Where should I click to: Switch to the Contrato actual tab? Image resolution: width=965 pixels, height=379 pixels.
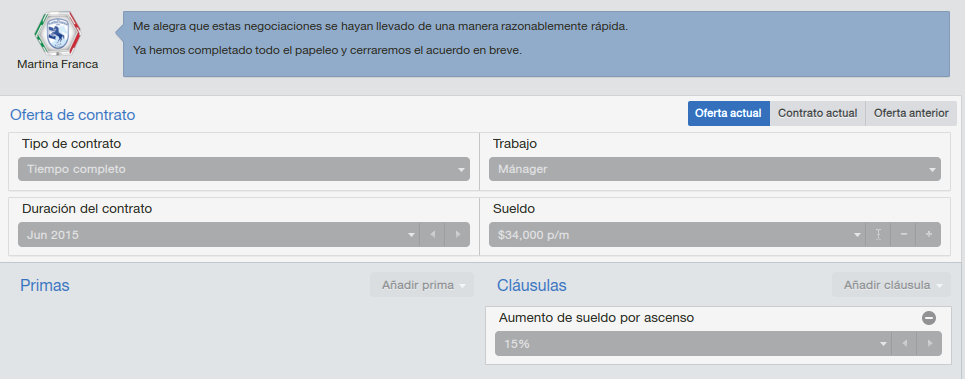coord(817,114)
